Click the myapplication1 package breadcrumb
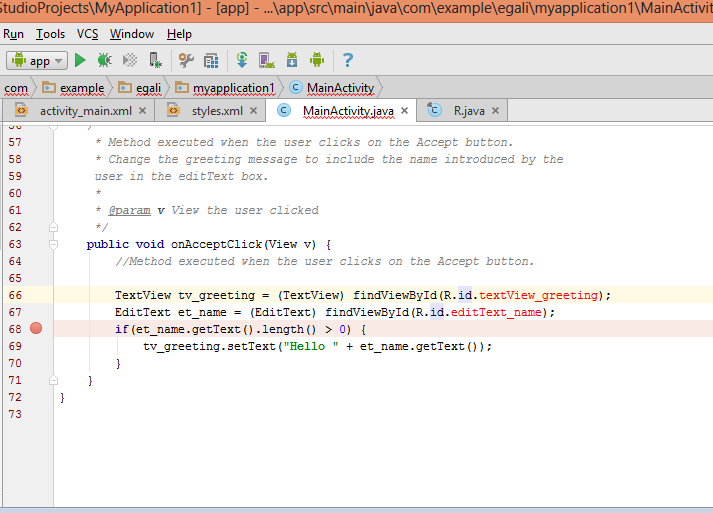Screen dimensions: 713x513 (x=225, y=88)
